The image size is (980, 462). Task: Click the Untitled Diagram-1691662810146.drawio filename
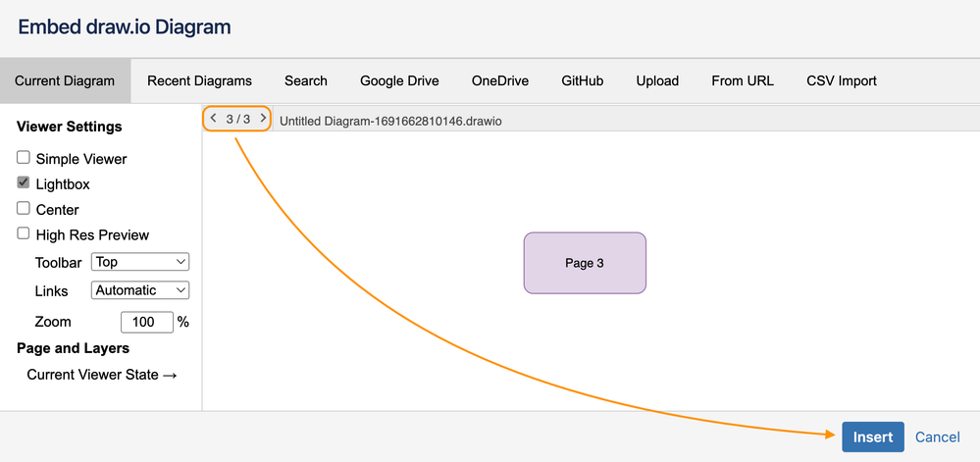390,122
